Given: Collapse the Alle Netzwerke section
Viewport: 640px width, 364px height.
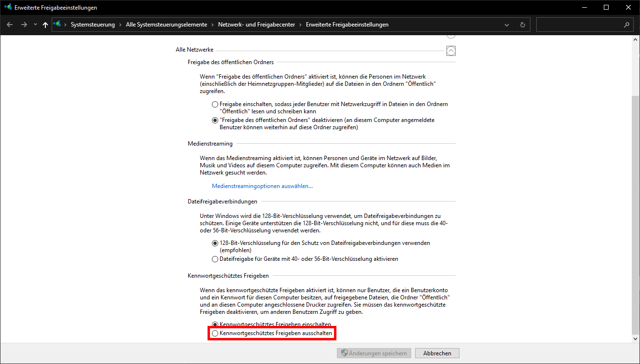Looking at the screenshot, I should (451, 50).
